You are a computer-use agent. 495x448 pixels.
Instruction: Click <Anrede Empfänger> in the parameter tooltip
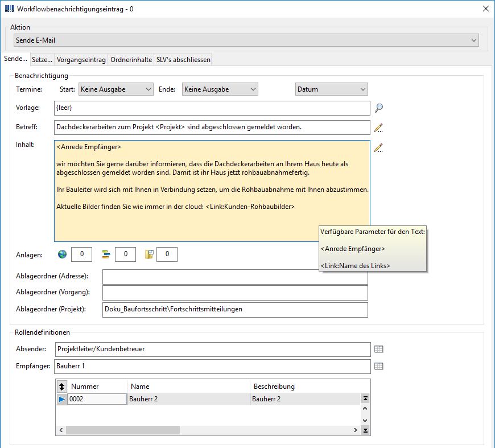[x=353, y=249]
